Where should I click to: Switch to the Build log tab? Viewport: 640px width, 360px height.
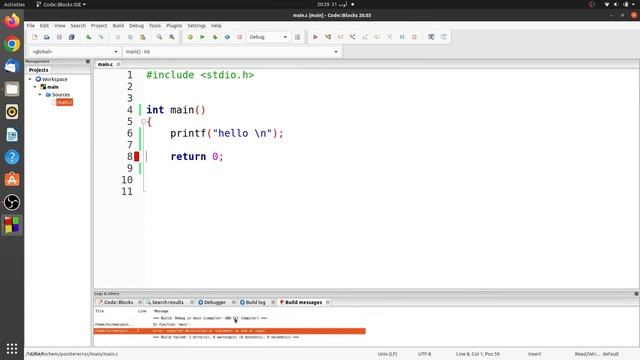[x=255, y=302]
